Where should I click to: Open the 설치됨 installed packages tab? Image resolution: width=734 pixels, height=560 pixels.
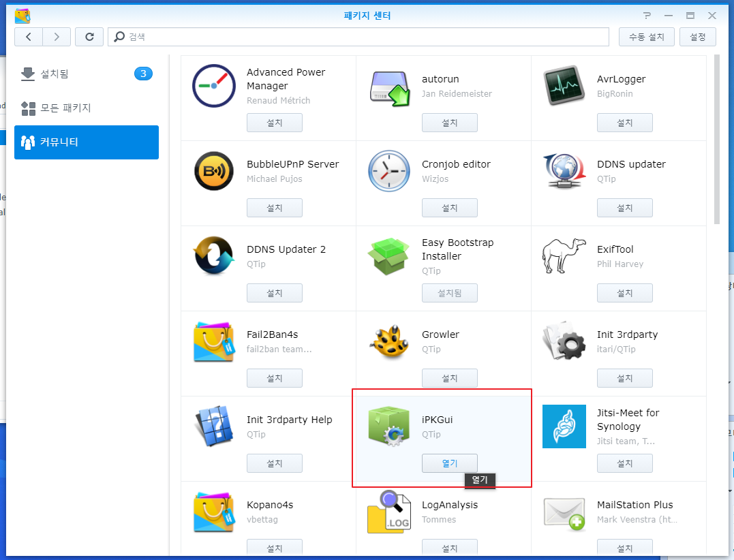(87, 74)
